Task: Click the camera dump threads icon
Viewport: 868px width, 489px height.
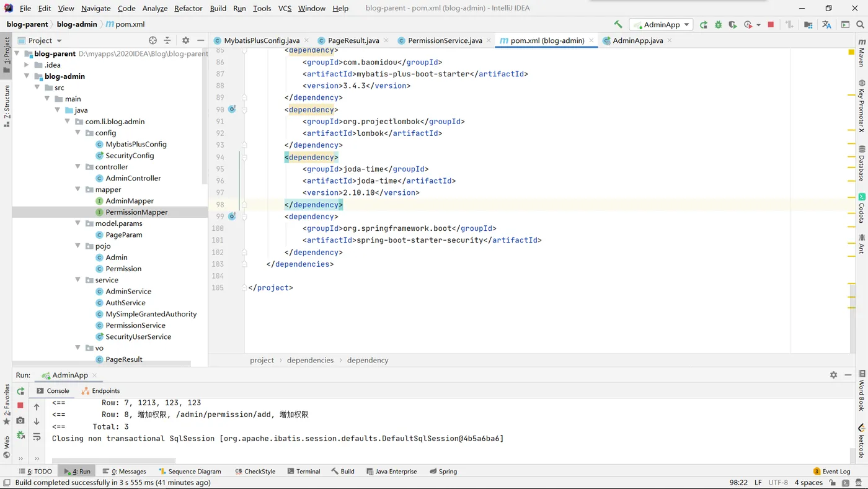Action: [x=20, y=420]
